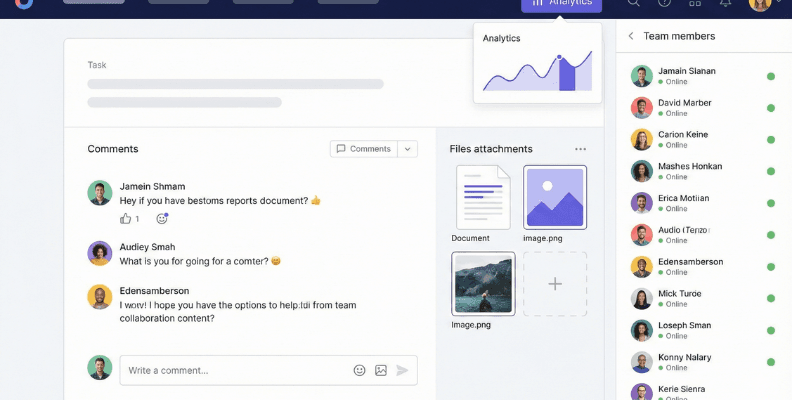
Task: View Edensamberson's avatar in comments section
Action: click(99, 297)
